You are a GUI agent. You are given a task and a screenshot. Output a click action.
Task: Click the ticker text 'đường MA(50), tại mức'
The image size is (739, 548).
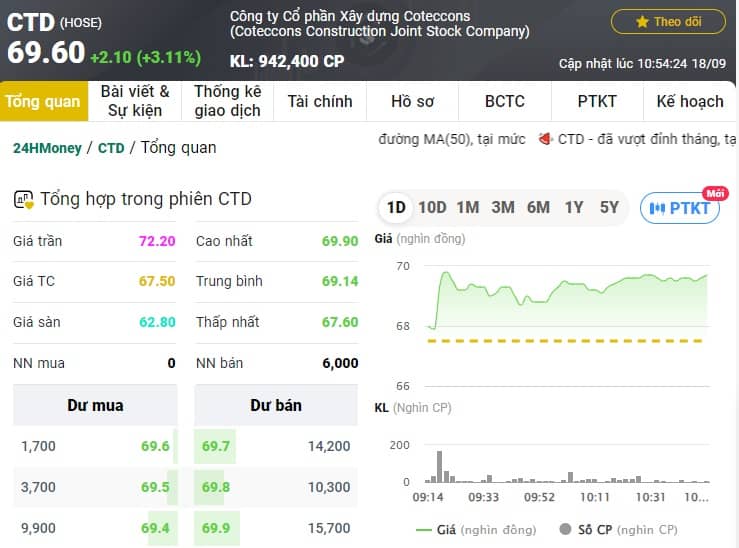(x=452, y=139)
